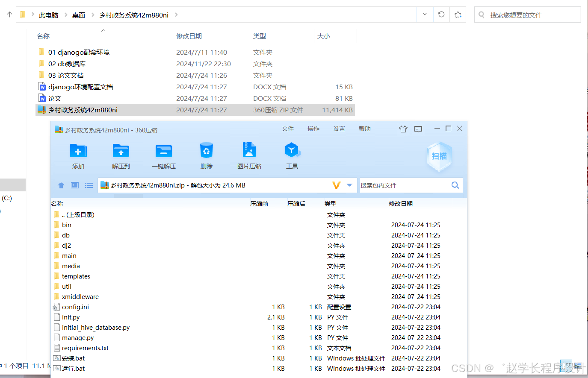Click the 添加 (Add) toolbar icon
Image resolution: width=588 pixels, height=378 pixels.
[x=78, y=151]
